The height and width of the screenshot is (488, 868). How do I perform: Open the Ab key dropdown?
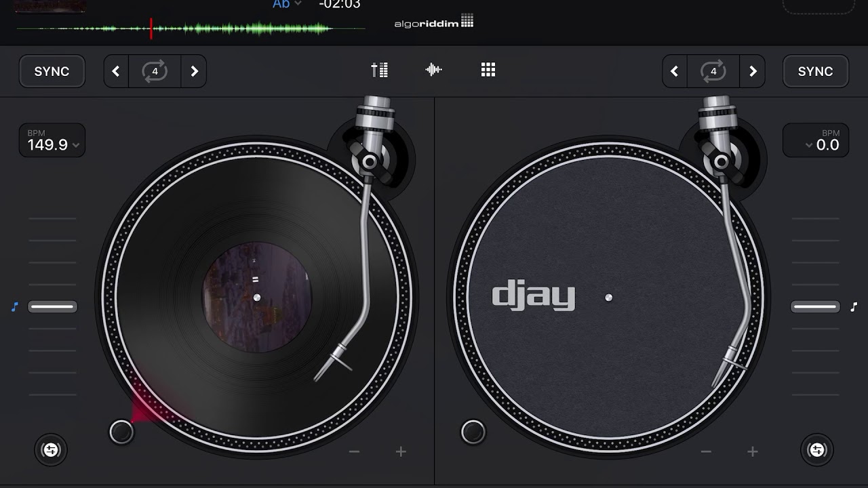click(287, 5)
